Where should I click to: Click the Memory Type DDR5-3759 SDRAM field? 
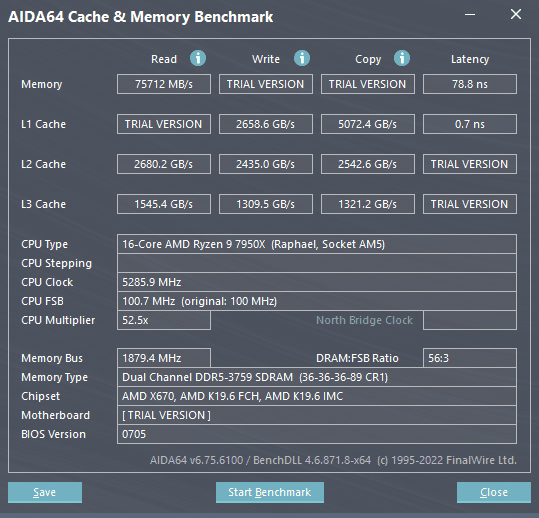click(317, 377)
